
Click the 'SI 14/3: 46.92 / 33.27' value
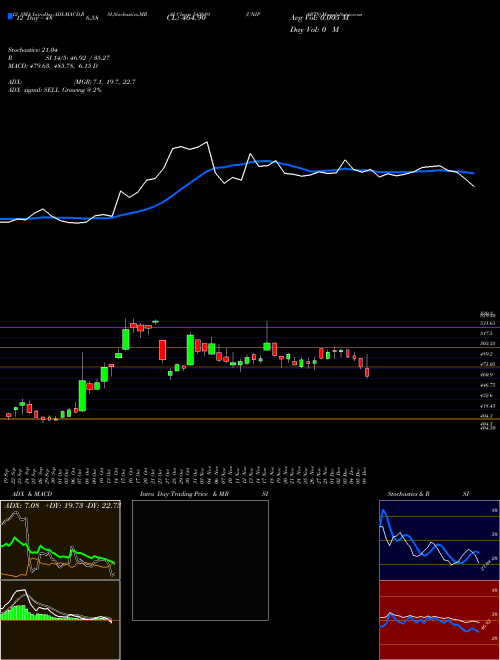78,58
